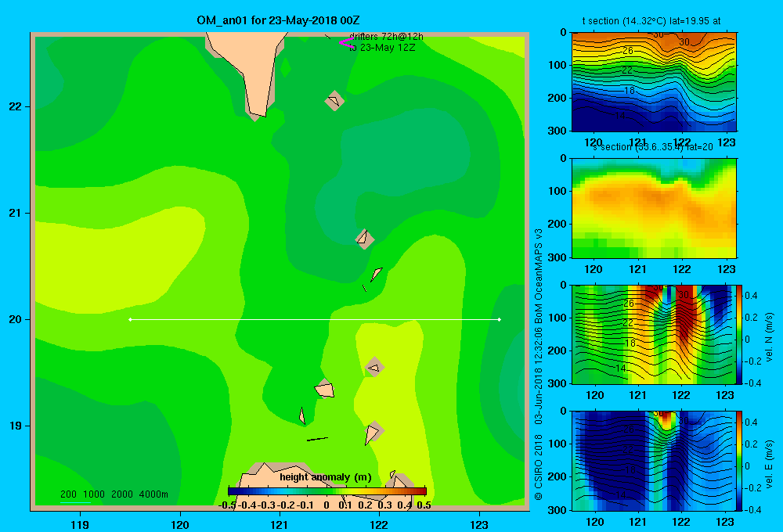Open the salinity section plot

(x=654, y=208)
